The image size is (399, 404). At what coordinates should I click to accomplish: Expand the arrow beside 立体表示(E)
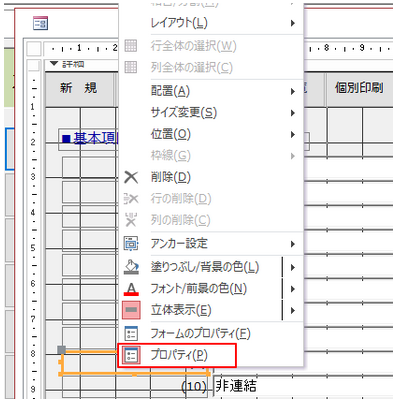[292, 310]
